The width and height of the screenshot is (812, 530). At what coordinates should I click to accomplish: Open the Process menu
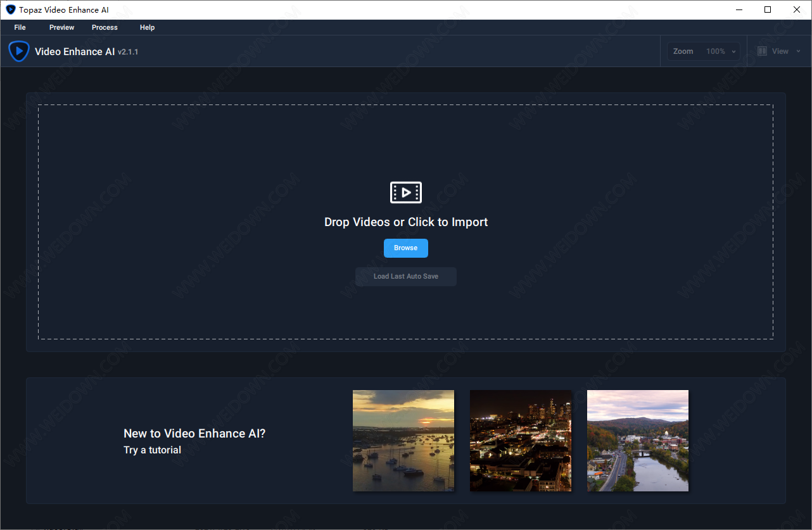coord(105,27)
